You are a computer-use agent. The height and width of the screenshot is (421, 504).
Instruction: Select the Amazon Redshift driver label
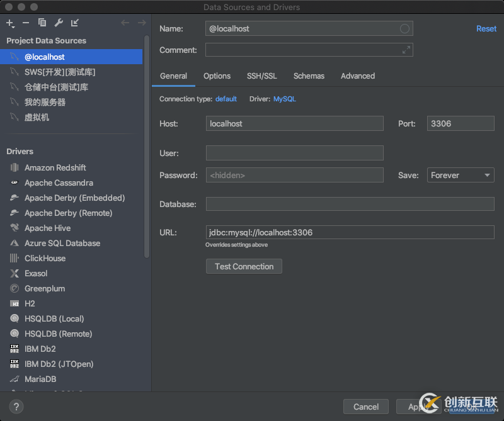tap(55, 167)
